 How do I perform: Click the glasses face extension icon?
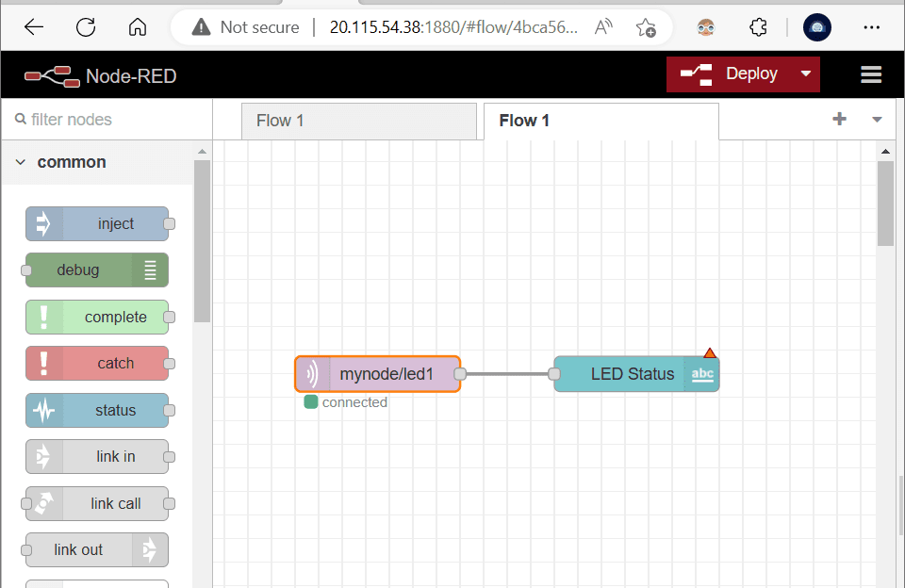coord(705,27)
